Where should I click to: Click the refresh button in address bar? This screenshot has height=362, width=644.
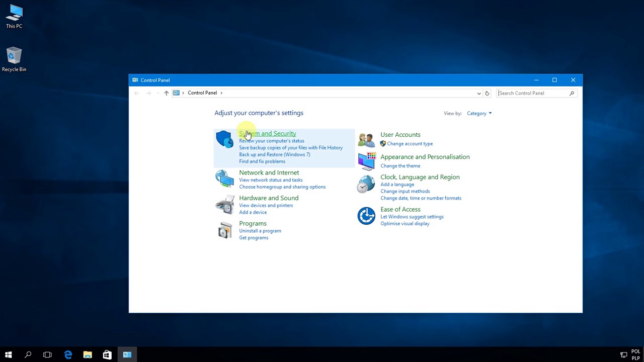pos(487,93)
